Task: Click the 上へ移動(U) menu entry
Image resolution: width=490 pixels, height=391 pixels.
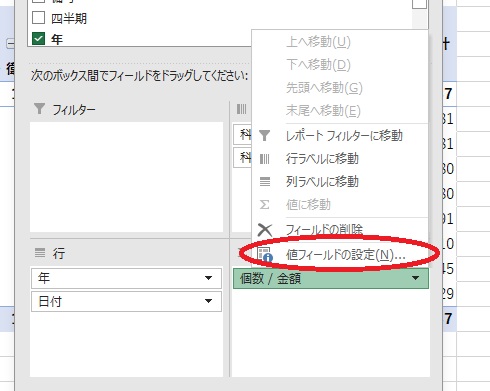Action: [x=340, y=42]
